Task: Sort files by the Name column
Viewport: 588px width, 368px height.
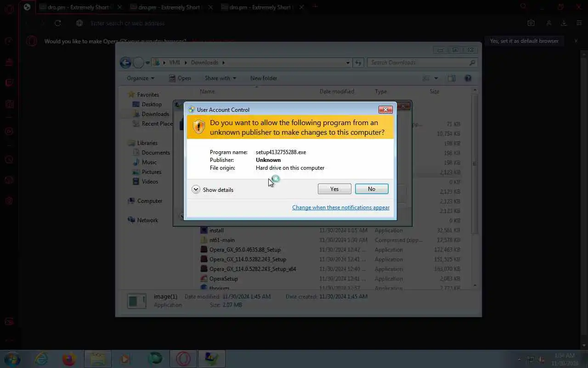Action: click(x=207, y=92)
